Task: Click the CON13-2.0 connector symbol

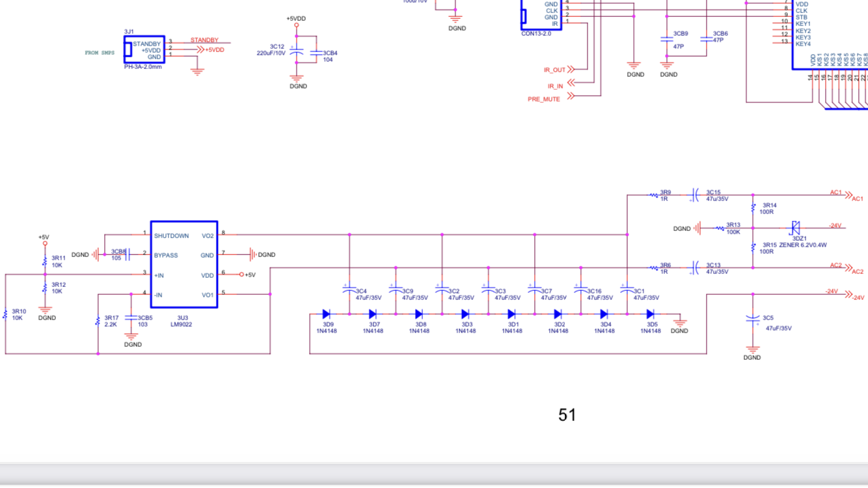Action: (x=541, y=14)
